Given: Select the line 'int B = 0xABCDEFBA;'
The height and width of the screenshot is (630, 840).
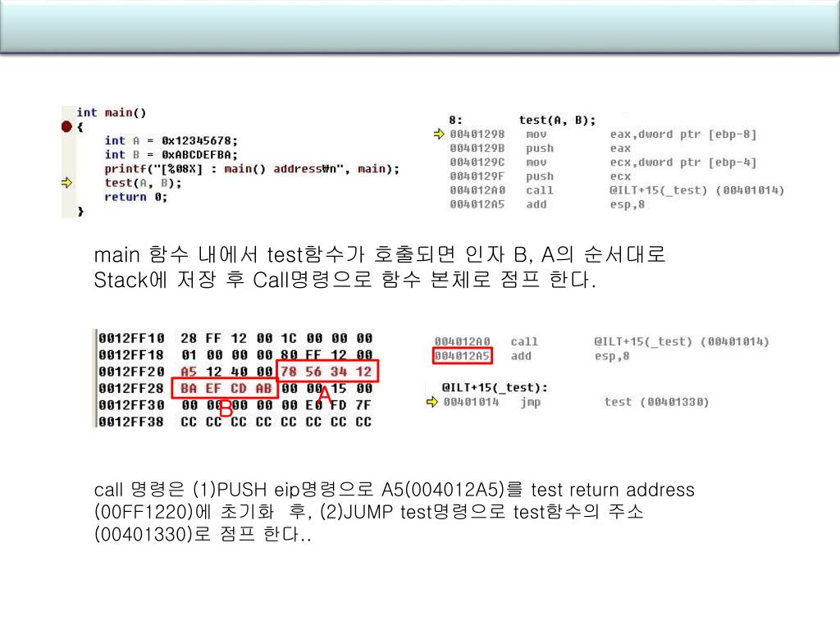Looking at the screenshot, I should (171, 155).
